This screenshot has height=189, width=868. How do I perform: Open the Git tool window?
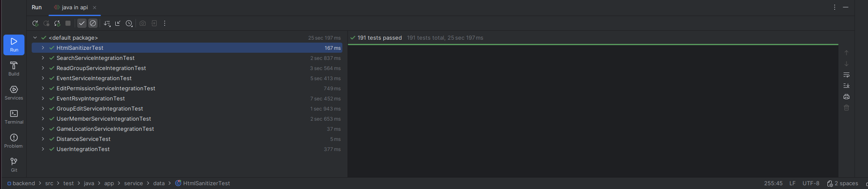14,165
